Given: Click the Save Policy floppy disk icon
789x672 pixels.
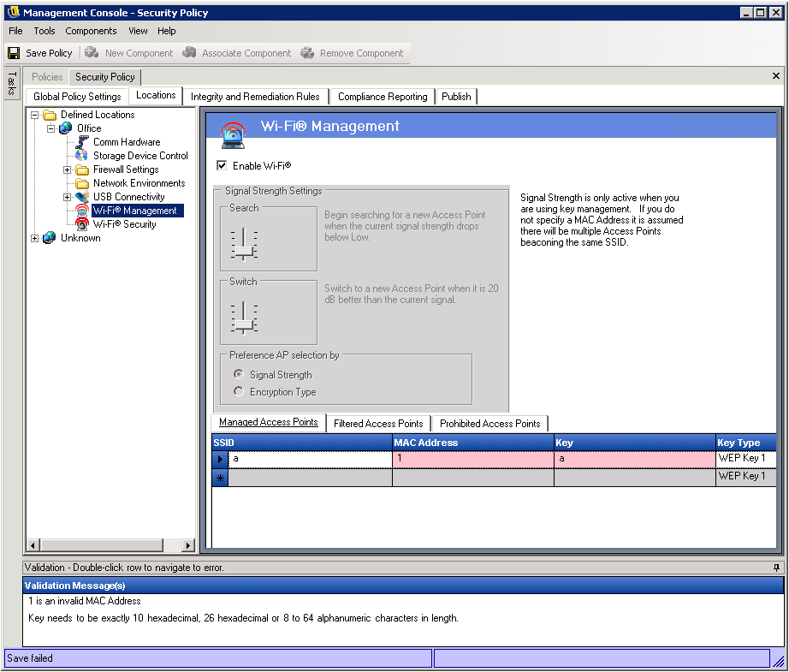Looking at the screenshot, I should 14,53.
